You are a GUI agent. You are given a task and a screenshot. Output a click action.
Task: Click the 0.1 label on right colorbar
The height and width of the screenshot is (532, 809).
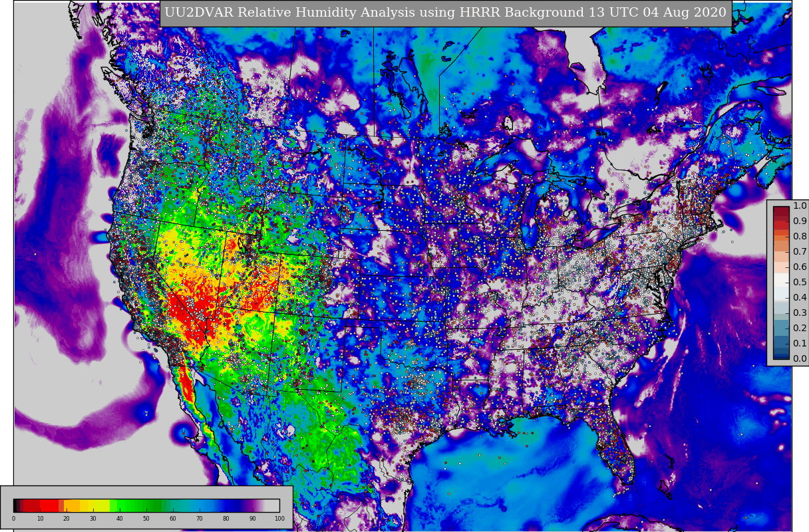800,343
